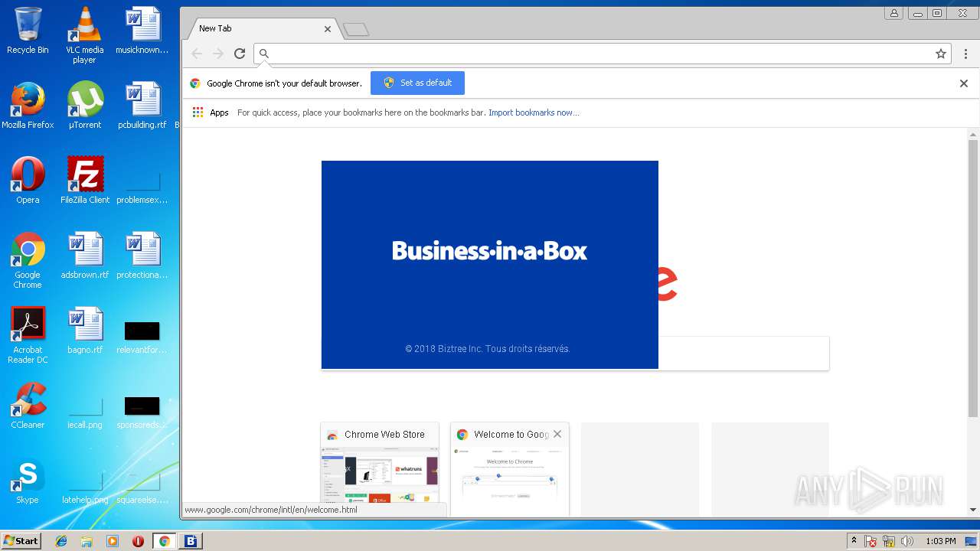The width and height of the screenshot is (980, 551).
Task: Switch to Business-in-a-Box taskbar button
Action: tap(191, 541)
